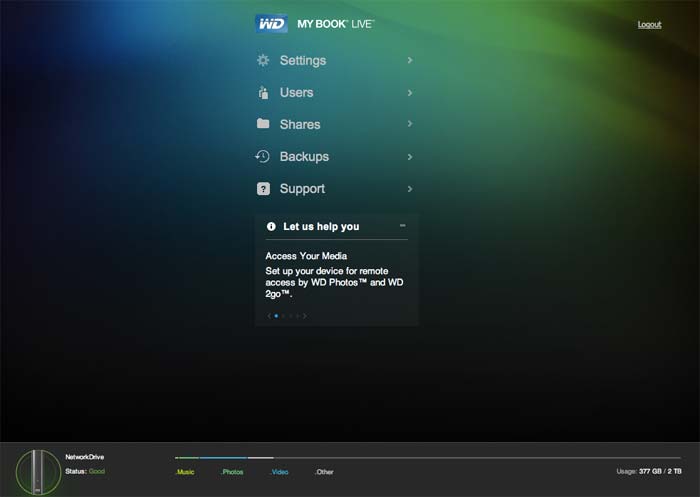Click the WD logo
This screenshot has height=497, width=700.
(271, 23)
